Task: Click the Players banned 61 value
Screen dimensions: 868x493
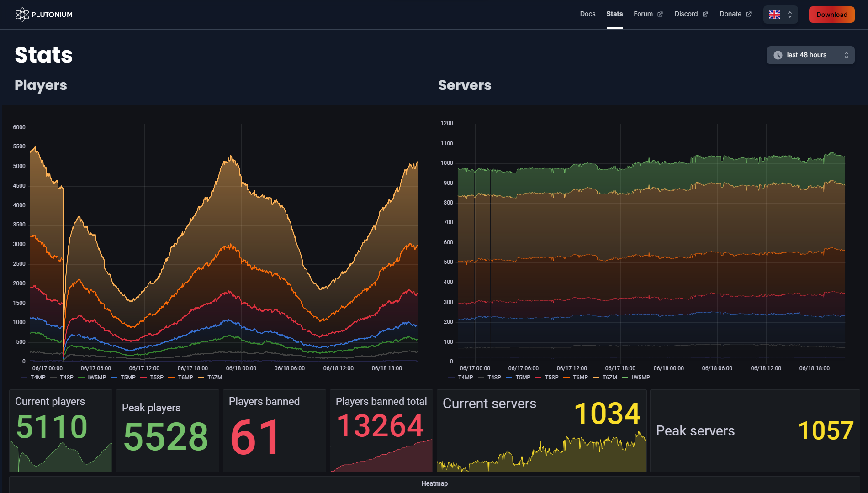Action: pos(255,437)
